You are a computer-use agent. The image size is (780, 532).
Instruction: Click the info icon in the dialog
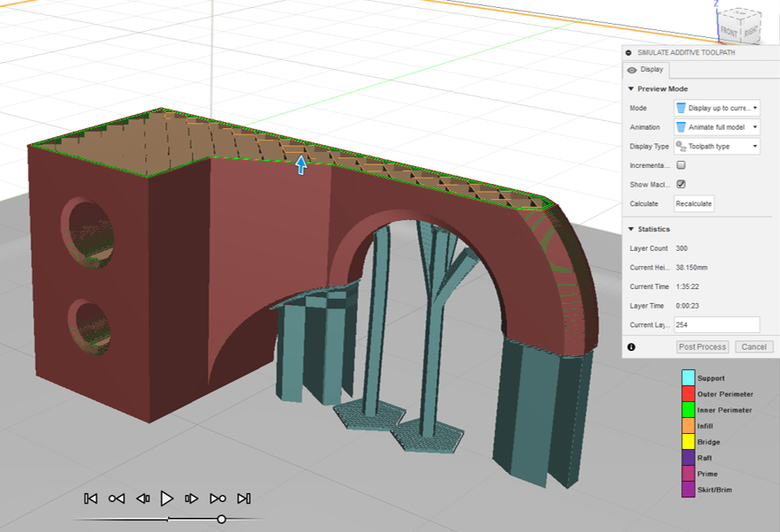(x=631, y=347)
